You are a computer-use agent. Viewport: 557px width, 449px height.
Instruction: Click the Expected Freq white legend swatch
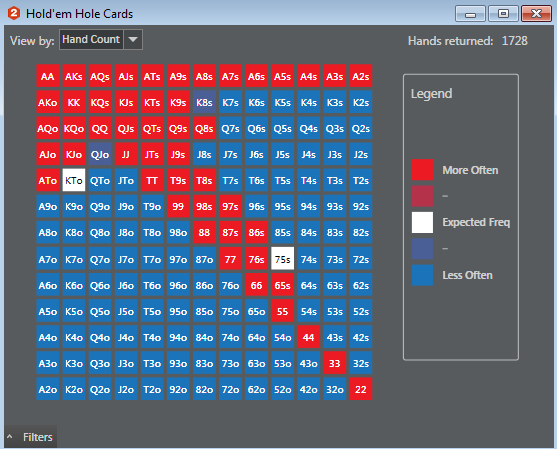click(x=422, y=222)
